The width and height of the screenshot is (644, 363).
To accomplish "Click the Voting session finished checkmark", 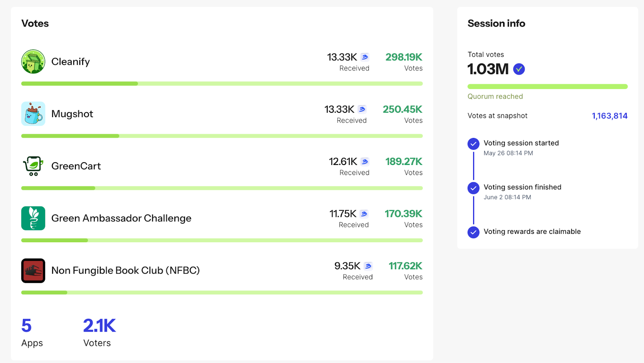I will (473, 188).
